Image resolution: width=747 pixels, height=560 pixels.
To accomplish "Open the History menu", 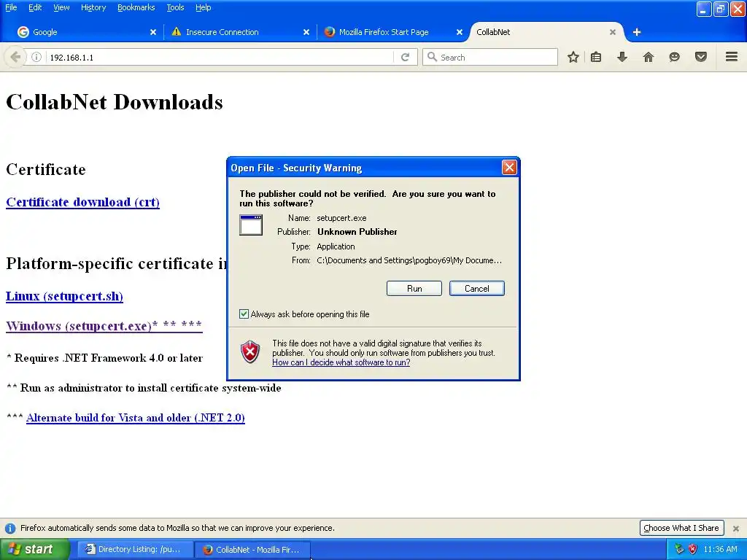I will [x=93, y=7].
